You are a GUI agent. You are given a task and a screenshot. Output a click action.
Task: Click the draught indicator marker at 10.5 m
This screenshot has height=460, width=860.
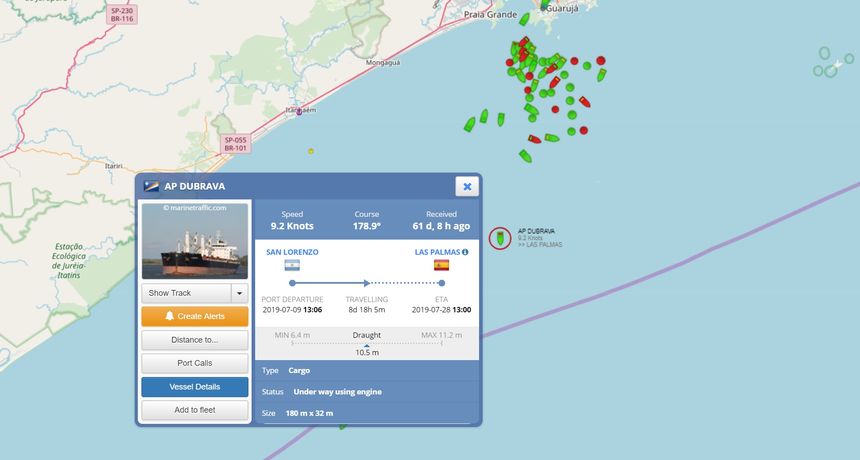pos(367,345)
